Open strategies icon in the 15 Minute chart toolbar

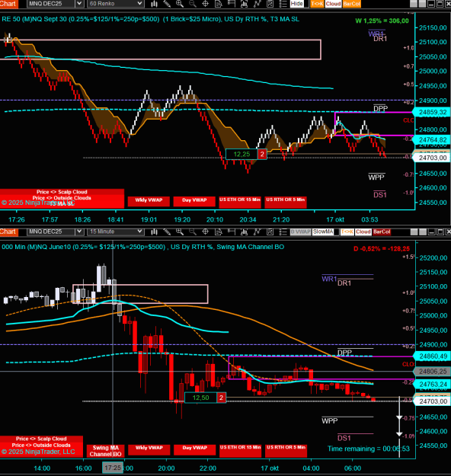coord(270,232)
